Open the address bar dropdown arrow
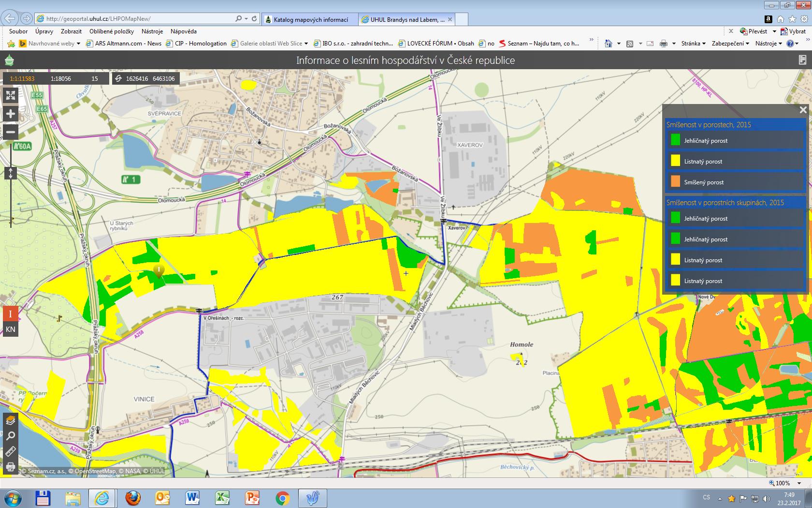Image resolution: width=812 pixels, height=508 pixels. pos(246,18)
